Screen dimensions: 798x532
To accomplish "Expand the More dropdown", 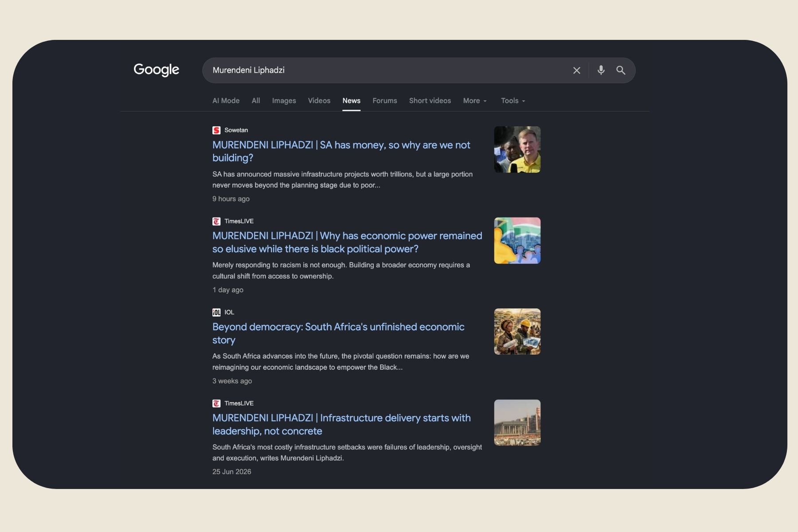I will pyautogui.click(x=475, y=101).
